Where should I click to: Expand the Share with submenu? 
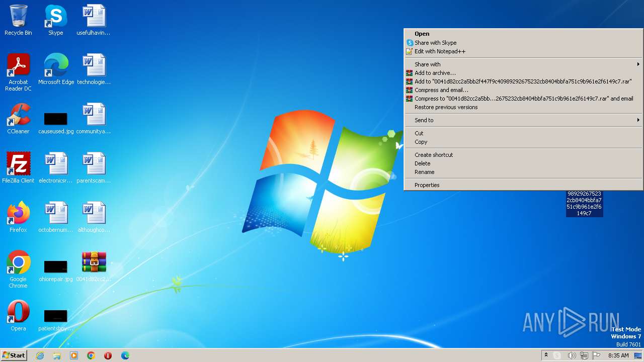click(x=523, y=64)
